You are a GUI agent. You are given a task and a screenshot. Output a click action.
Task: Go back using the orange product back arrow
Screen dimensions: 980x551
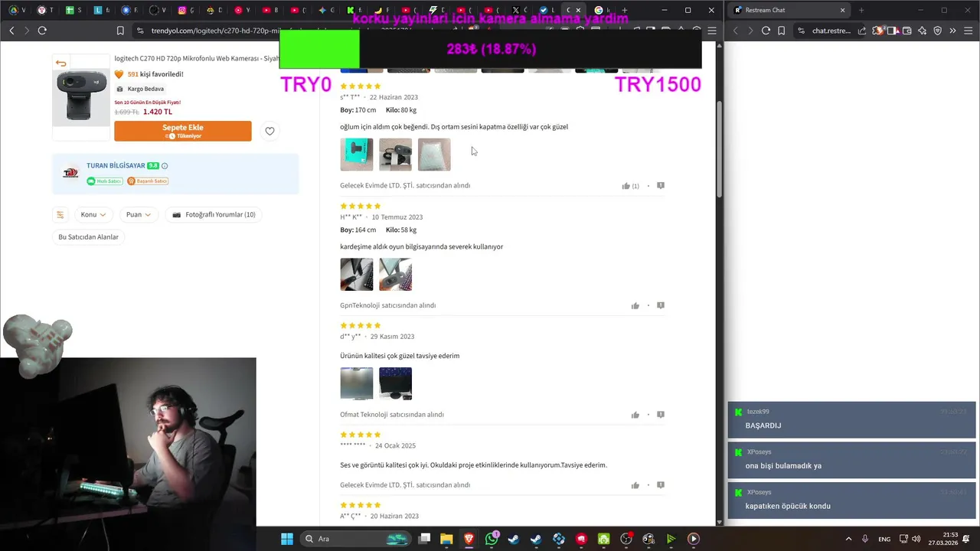pos(60,64)
